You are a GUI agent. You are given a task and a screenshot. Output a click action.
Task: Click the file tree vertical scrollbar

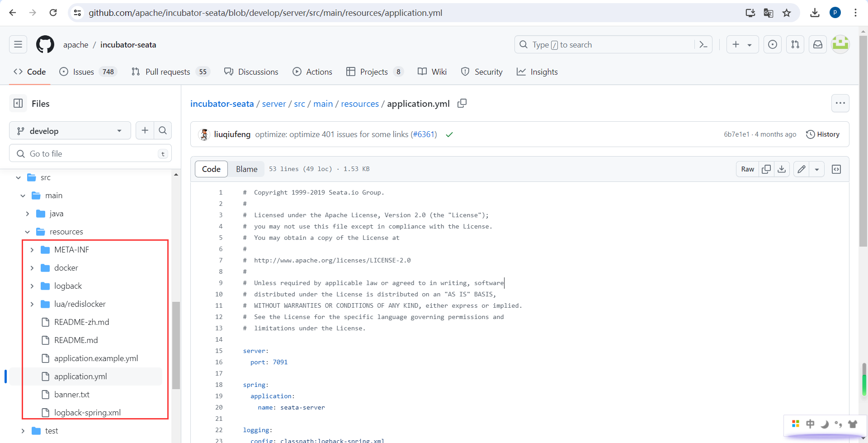coord(176,345)
